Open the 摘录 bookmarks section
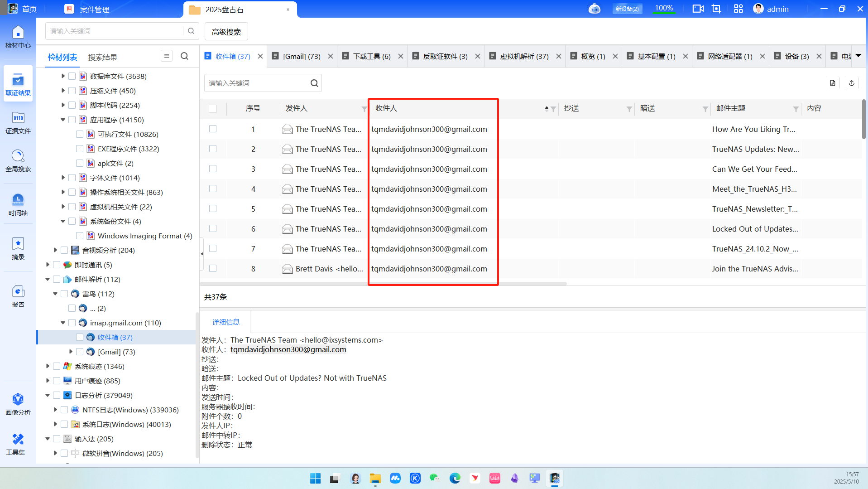Viewport: 868px width, 489px height. 18,249
